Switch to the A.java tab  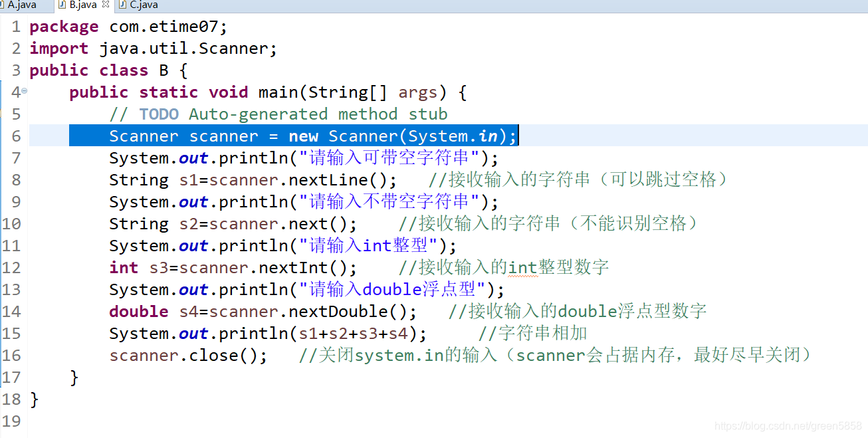(x=23, y=5)
